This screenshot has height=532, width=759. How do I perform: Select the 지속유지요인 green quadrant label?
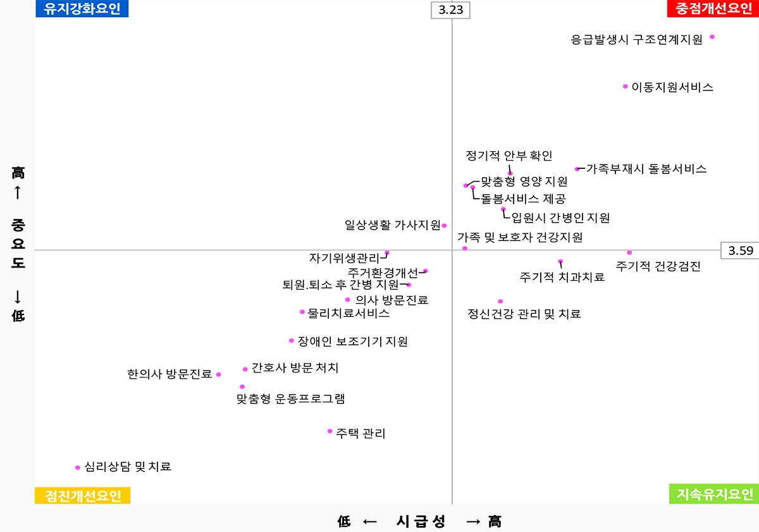[x=713, y=494]
